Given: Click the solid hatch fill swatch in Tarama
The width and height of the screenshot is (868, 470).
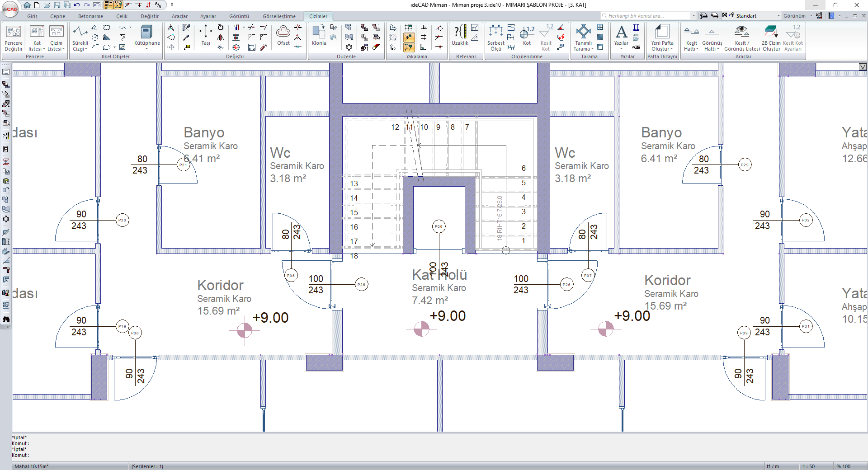Looking at the screenshot, I should click(600, 38).
